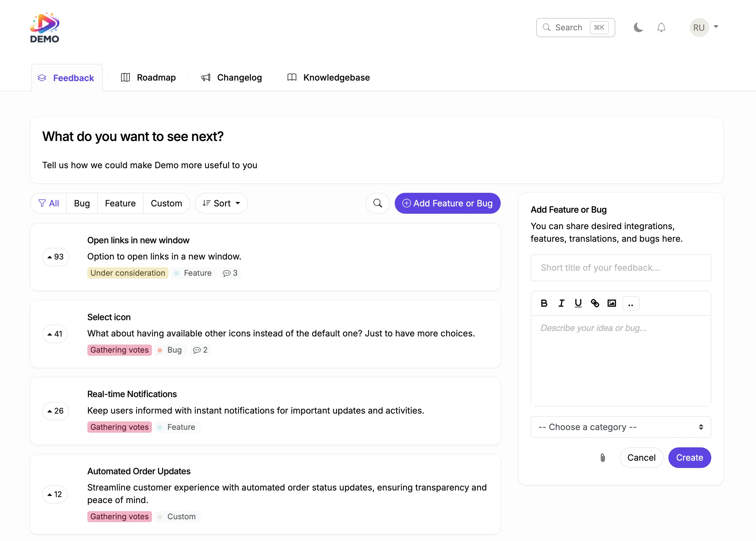Choose a category for the new feedback
The height and width of the screenshot is (541, 756).
tap(620, 427)
